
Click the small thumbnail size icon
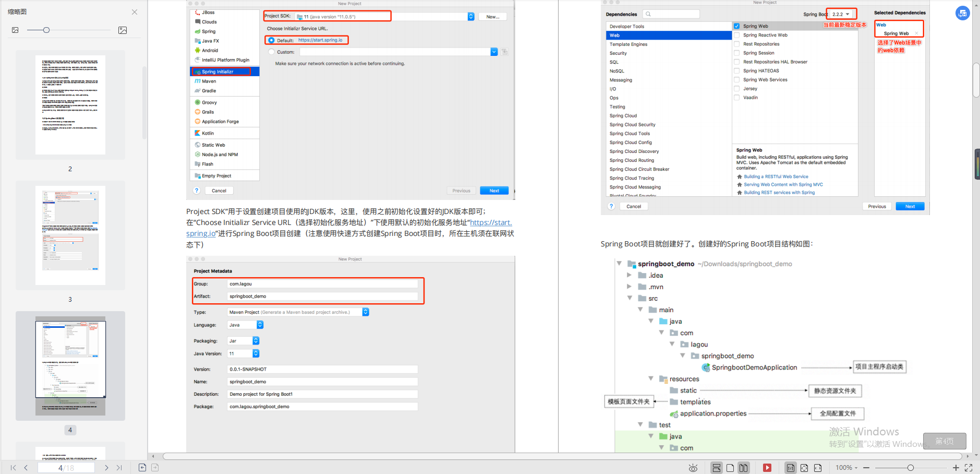tap(15, 30)
